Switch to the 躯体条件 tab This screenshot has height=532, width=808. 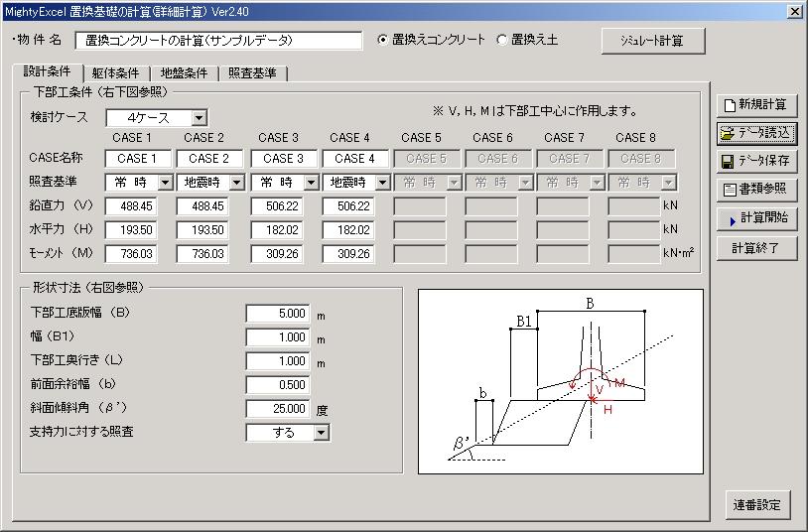point(116,73)
